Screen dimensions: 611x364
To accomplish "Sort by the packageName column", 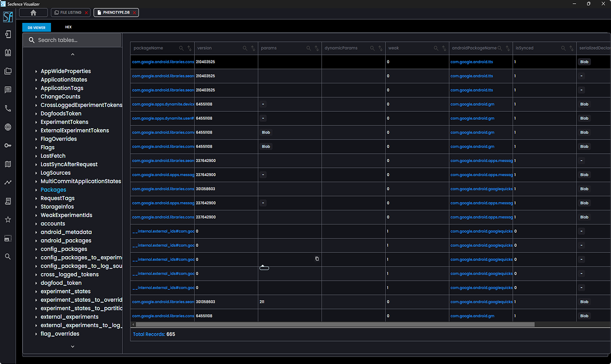I will click(x=189, y=48).
